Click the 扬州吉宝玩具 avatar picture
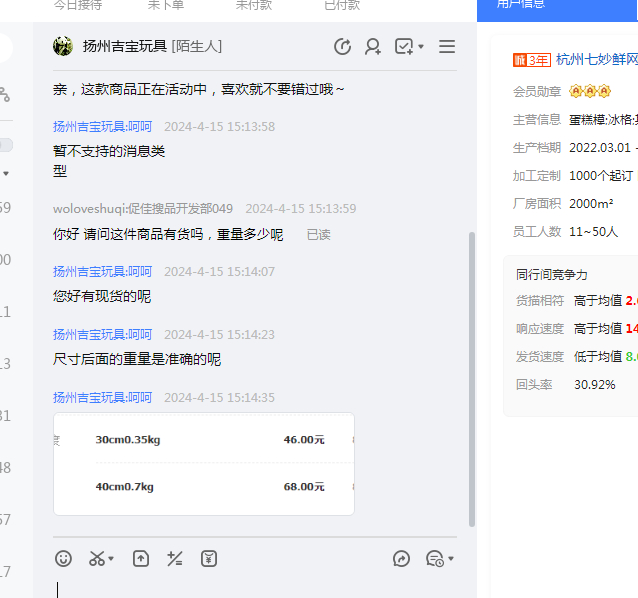The height and width of the screenshot is (598, 638). pyautogui.click(x=63, y=46)
